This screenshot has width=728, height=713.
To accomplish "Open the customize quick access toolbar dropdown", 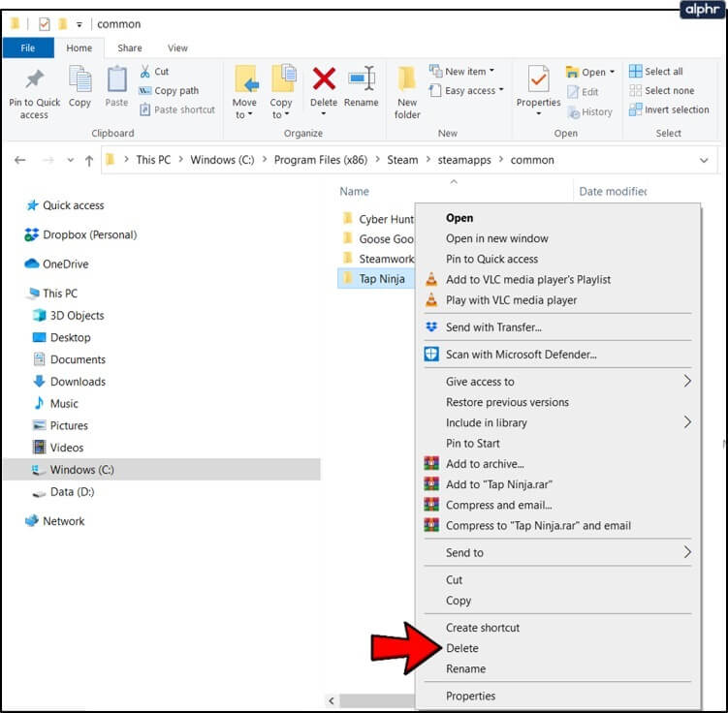I will coord(79,24).
